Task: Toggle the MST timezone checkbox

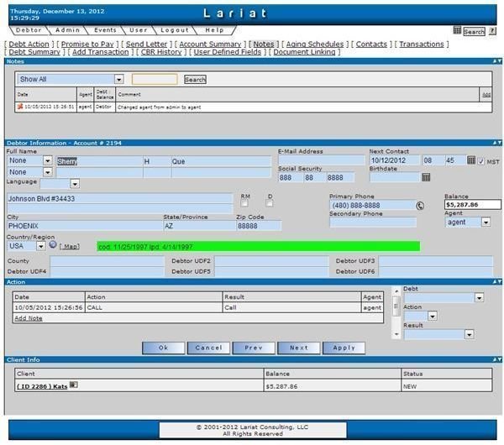Action: coord(480,161)
